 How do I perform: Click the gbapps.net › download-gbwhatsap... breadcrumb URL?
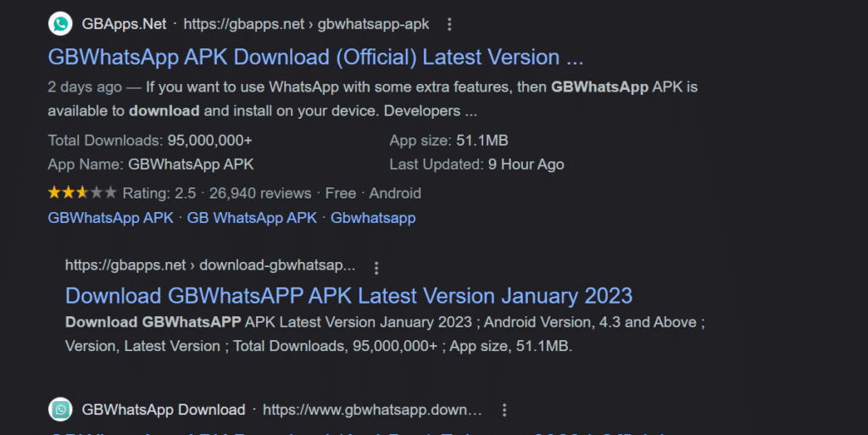210,265
